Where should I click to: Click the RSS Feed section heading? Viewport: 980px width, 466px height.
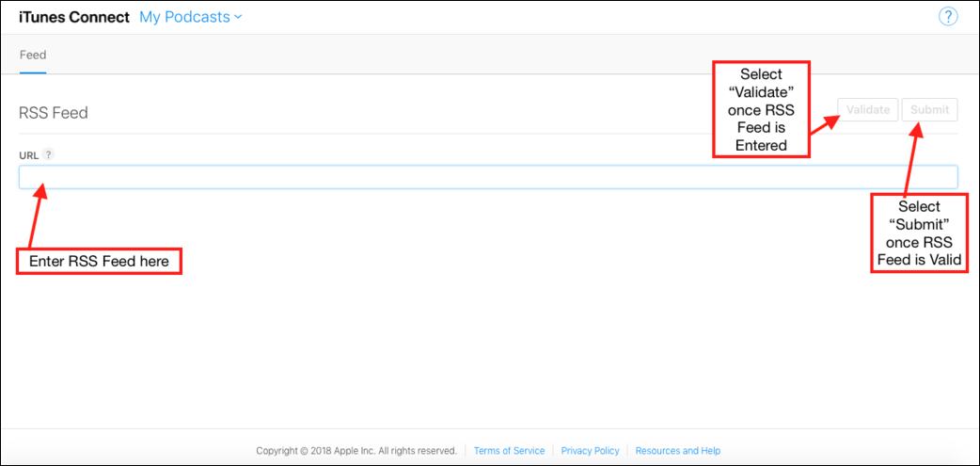[x=54, y=113]
